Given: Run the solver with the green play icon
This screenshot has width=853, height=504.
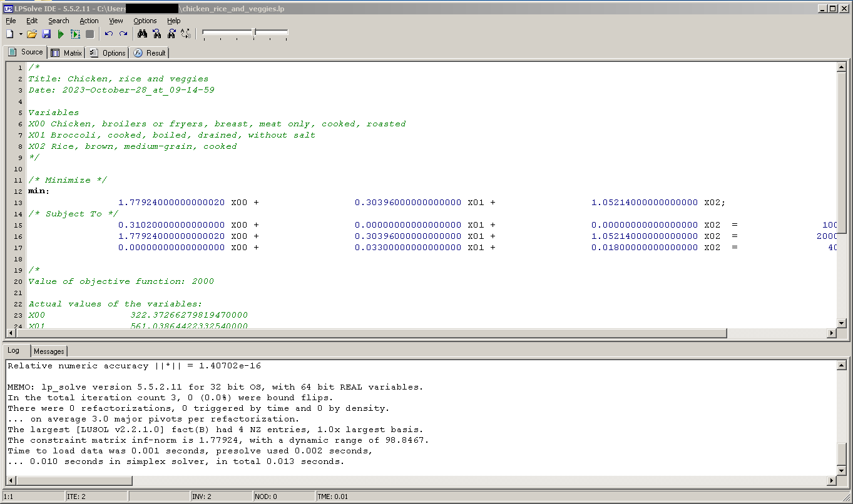Looking at the screenshot, I should click(x=61, y=34).
